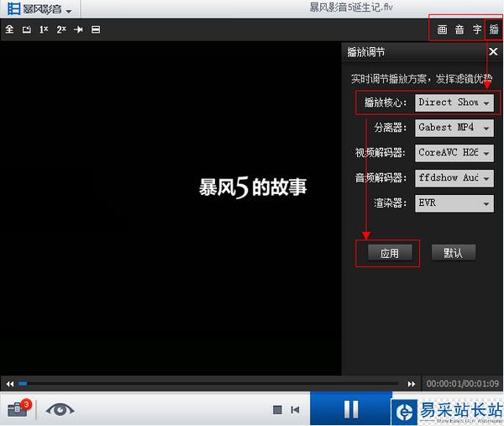Open the 音频解码器 ffdshow dropdown

point(454,178)
